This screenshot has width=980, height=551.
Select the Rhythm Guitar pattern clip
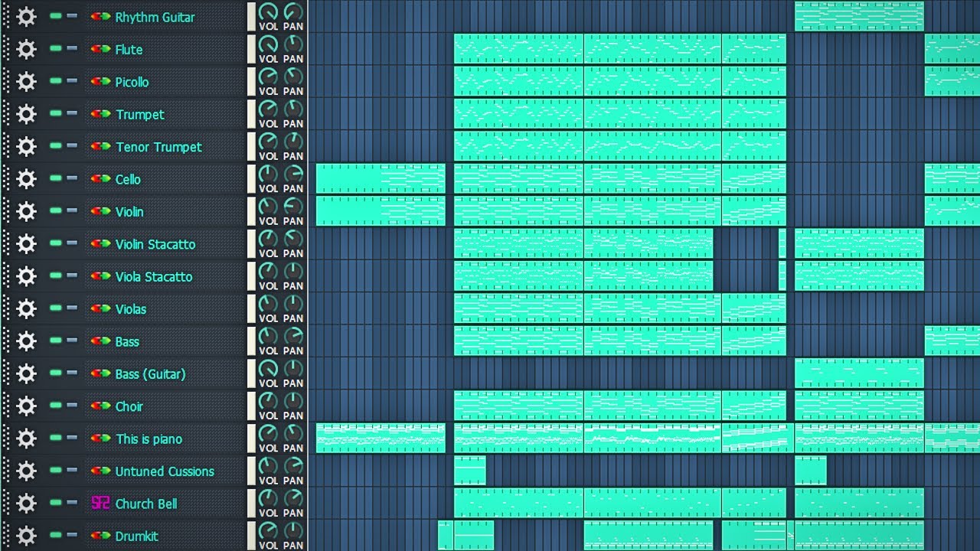859,16
